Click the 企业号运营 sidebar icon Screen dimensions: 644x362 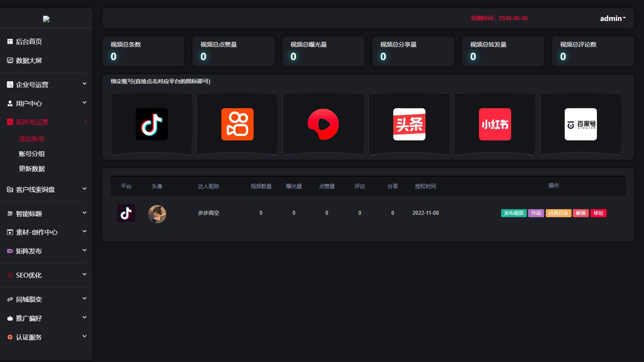tap(10, 84)
